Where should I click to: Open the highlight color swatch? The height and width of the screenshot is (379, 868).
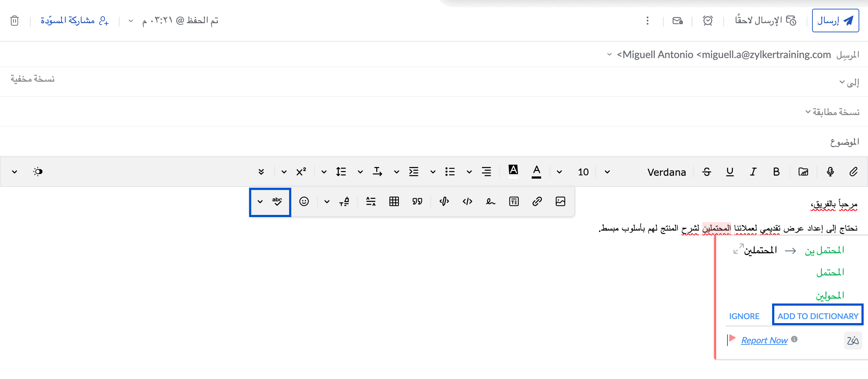coord(513,171)
